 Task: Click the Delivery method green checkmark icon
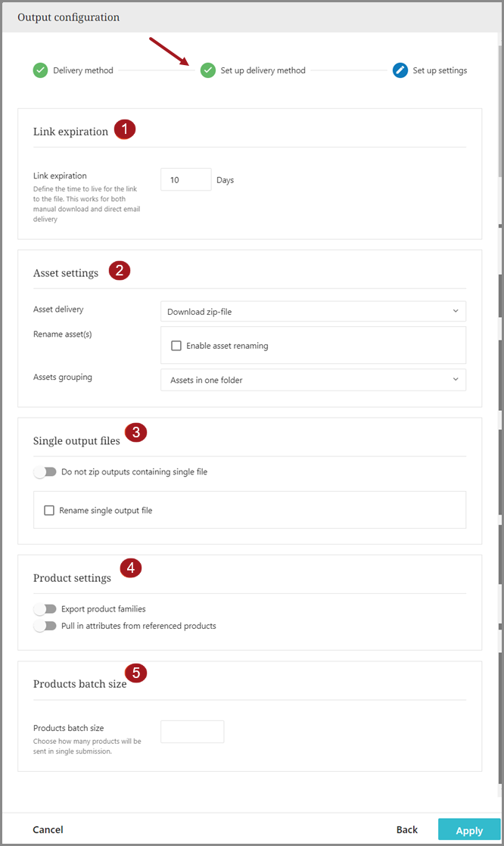40,70
